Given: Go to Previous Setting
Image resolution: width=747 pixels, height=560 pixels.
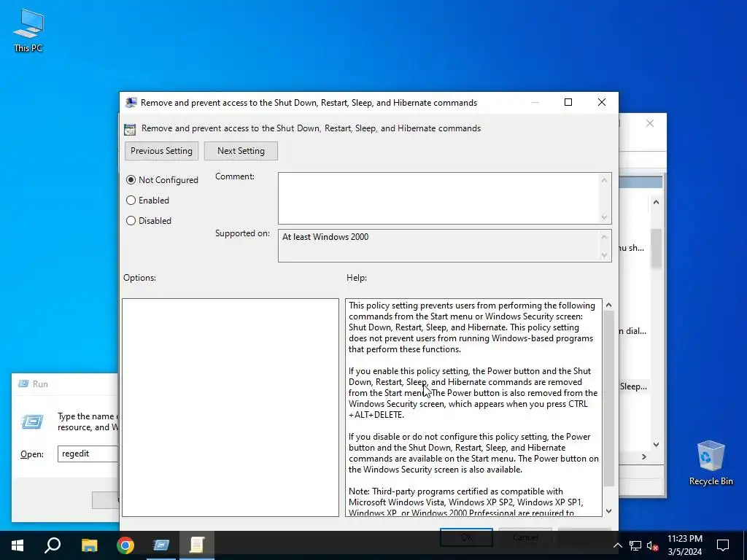Looking at the screenshot, I should (161, 151).
